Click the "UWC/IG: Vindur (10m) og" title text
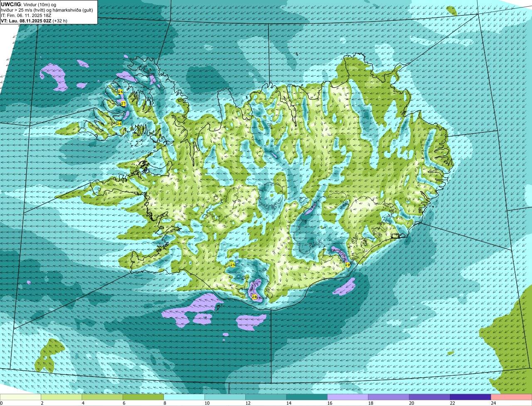Screen dimensions: 532x406 [x=28, y=4]
